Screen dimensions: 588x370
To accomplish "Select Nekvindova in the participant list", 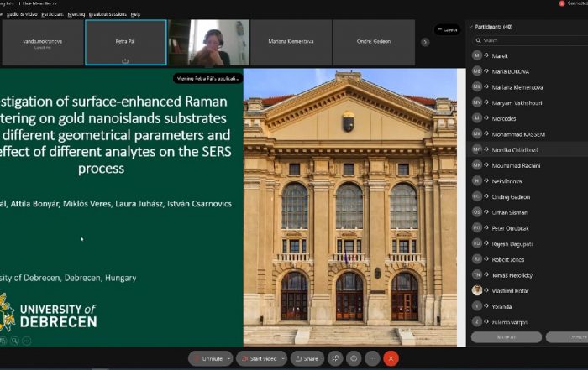I will pyautogui.click(x=527, y=181).
